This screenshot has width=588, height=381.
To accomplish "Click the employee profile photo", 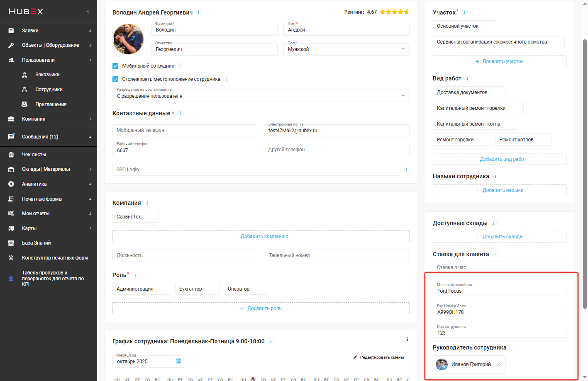I will 128,39.
